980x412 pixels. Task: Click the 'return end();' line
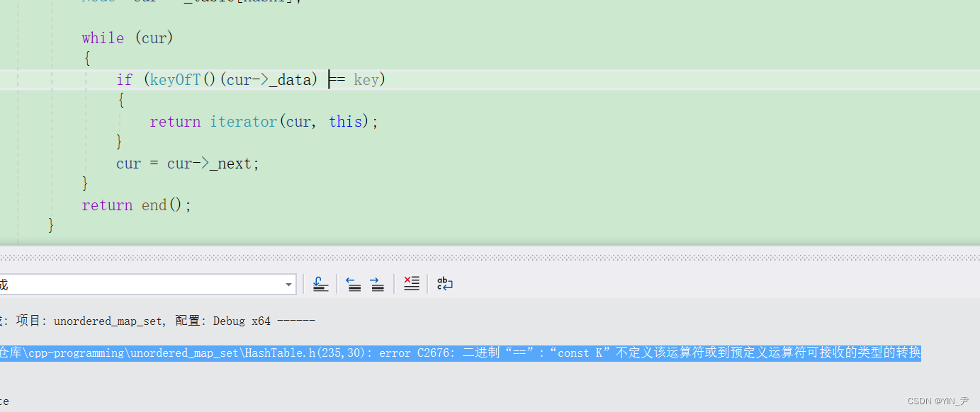coord(137,205)
